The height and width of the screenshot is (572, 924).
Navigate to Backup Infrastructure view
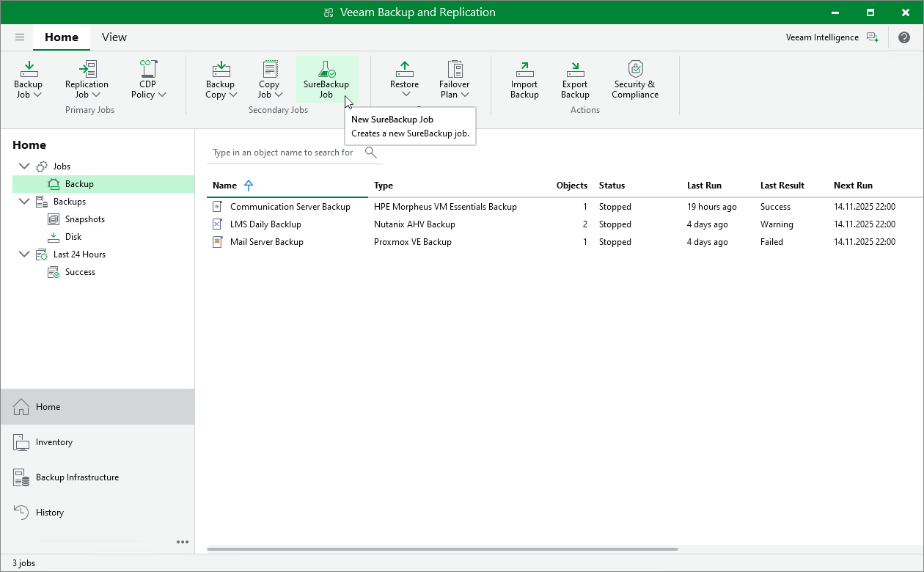click(x=77, y=477)
